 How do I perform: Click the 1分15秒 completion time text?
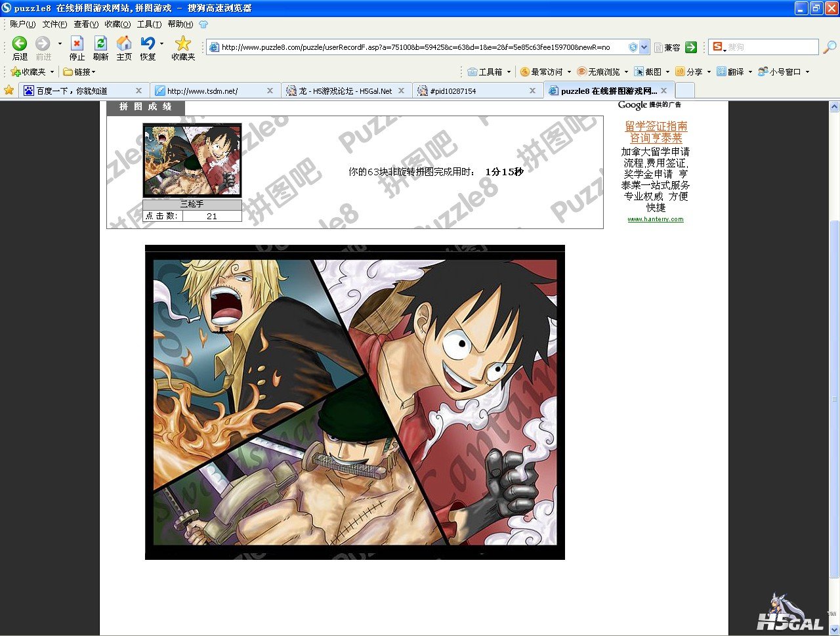[504, 172]
